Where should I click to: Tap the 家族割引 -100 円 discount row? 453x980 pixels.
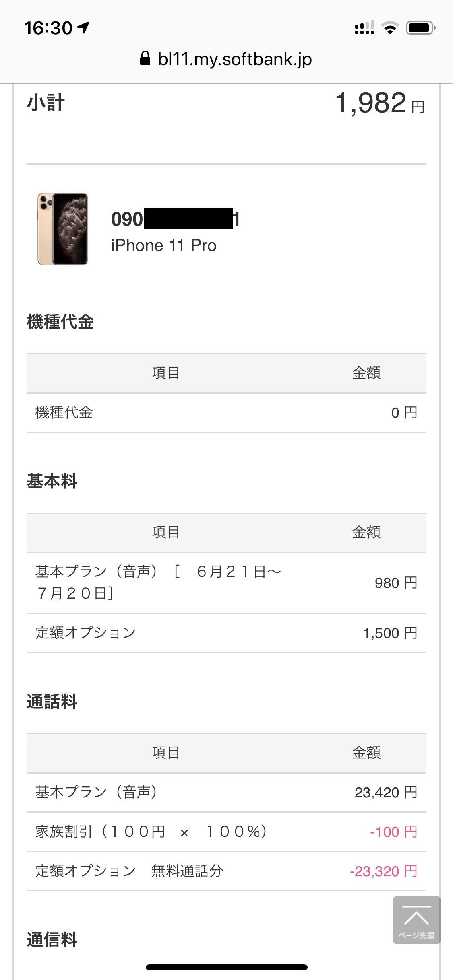tap(226, 832)
